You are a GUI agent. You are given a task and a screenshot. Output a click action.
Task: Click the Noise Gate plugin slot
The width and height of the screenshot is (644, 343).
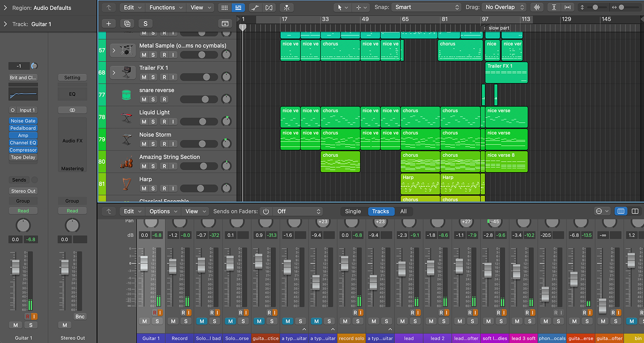23,121
